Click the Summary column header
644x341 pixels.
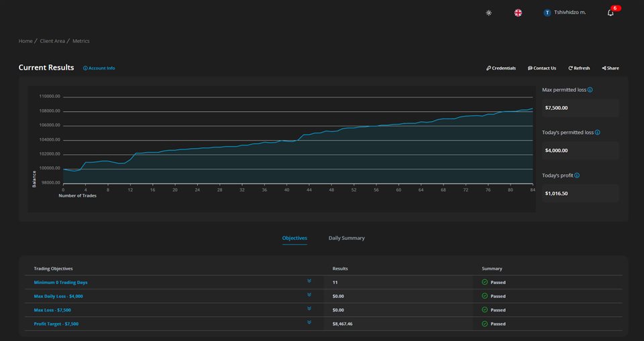tap(492, 269)
